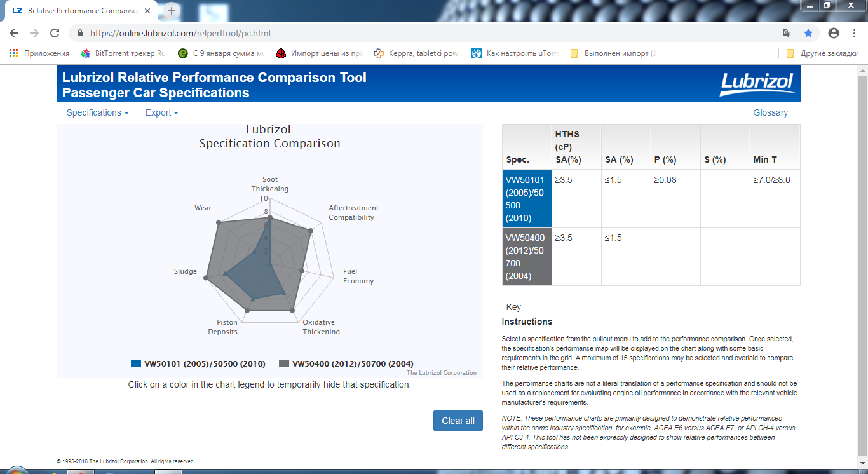Select the VW50101 (2005)/50500 (2010) table row header
The image size is (868, 474).
(527, 199)
